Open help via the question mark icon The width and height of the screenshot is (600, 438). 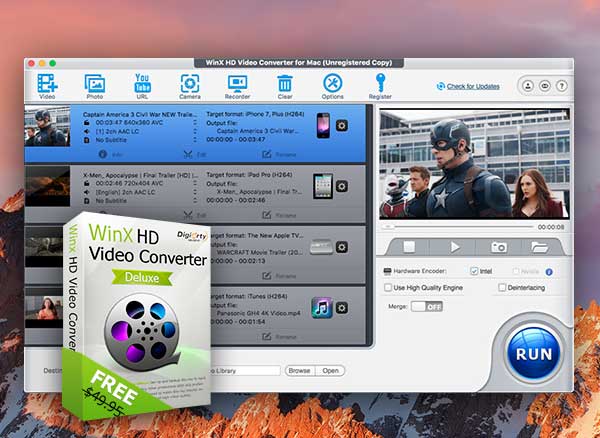561,86
